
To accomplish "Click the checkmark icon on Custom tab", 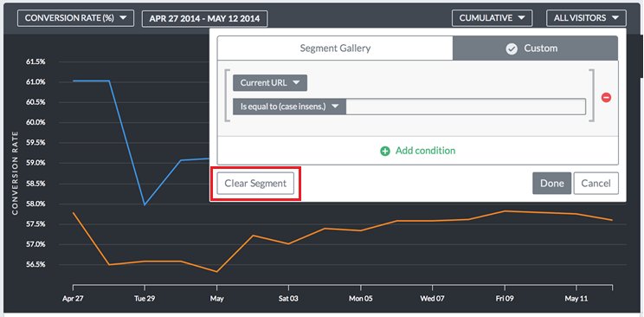I will (512, 49).
